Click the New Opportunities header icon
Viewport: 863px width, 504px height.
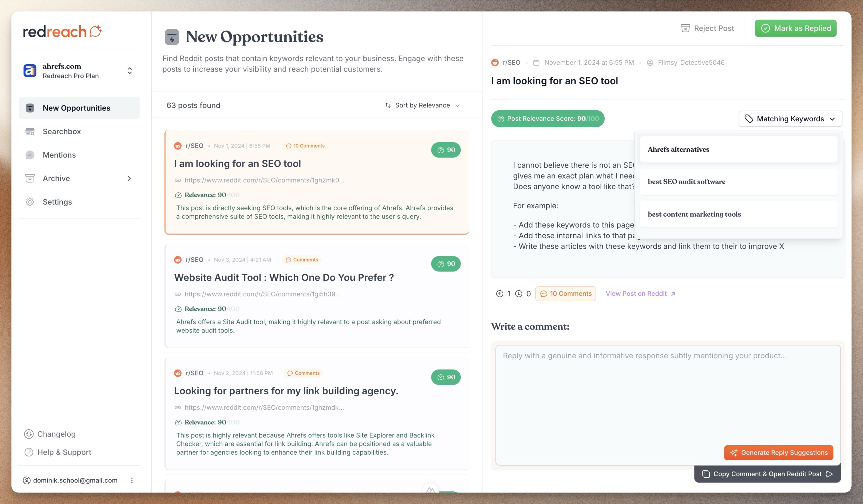pyautogui.click(x=172, y=37)
